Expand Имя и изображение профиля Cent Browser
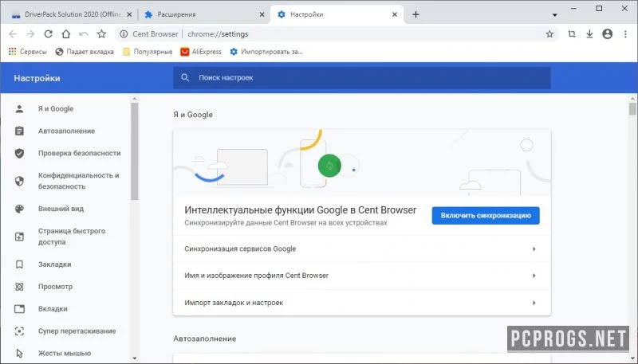The width and height of the screenshot is (638, 364). [362, 276]
